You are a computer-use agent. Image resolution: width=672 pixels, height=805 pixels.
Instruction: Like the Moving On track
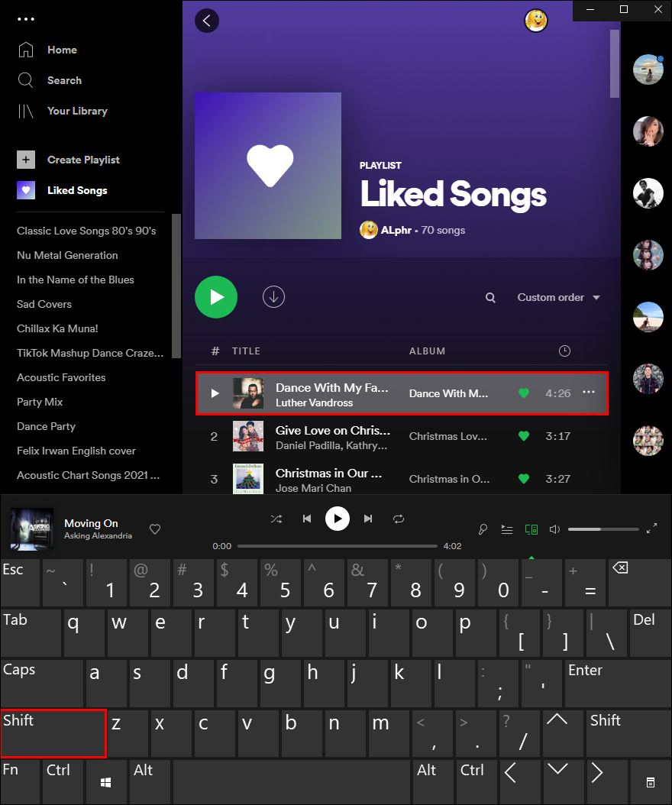coord(155,529)
